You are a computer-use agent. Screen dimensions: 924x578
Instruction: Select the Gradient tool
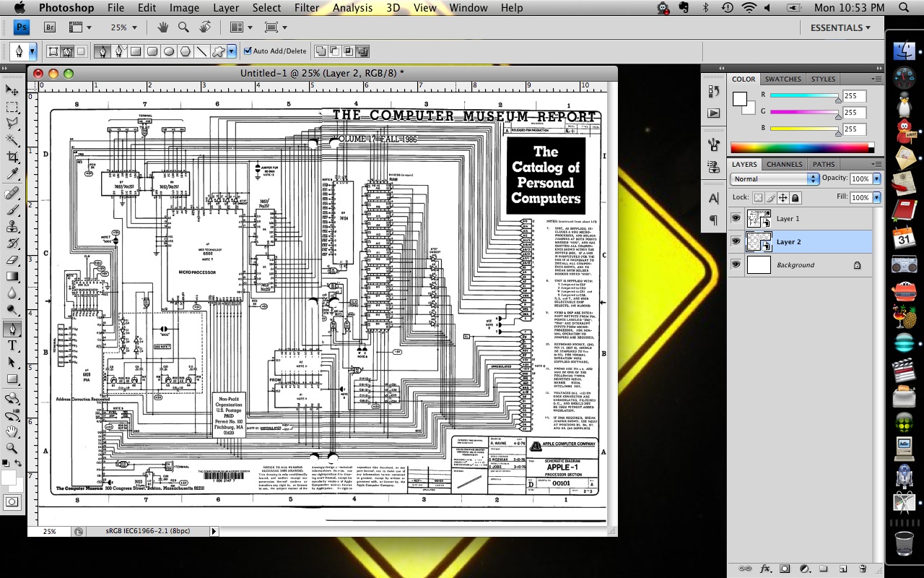(12, 276)
